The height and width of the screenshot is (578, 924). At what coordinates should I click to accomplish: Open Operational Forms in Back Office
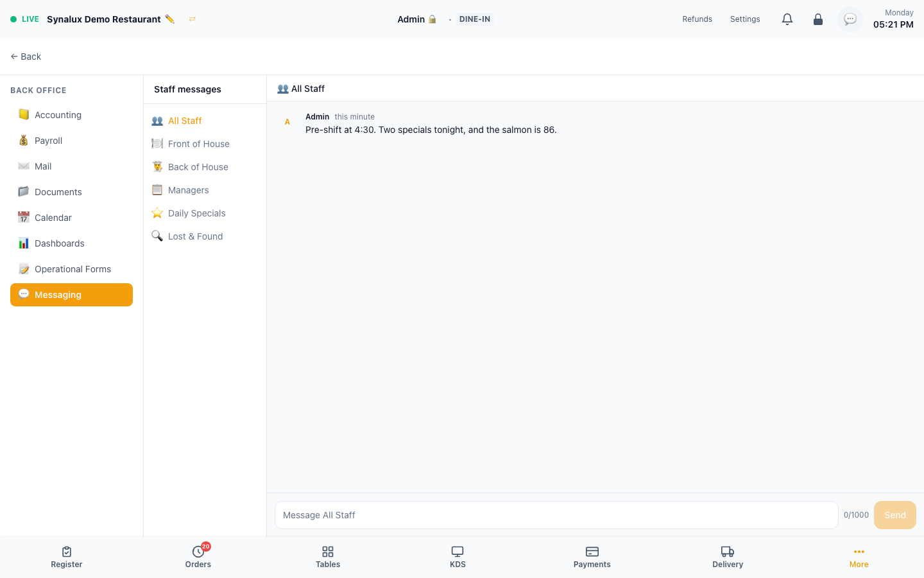click(x=71, y=269)
